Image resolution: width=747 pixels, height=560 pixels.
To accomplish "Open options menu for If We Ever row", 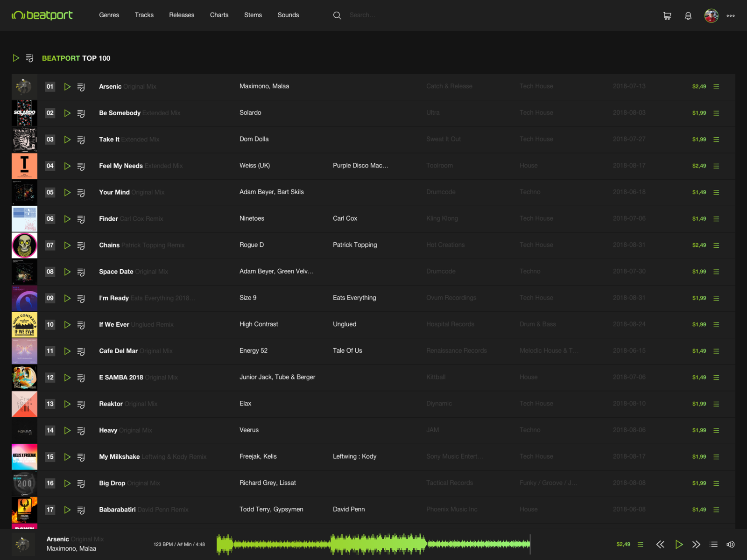I will pos(716,325).
